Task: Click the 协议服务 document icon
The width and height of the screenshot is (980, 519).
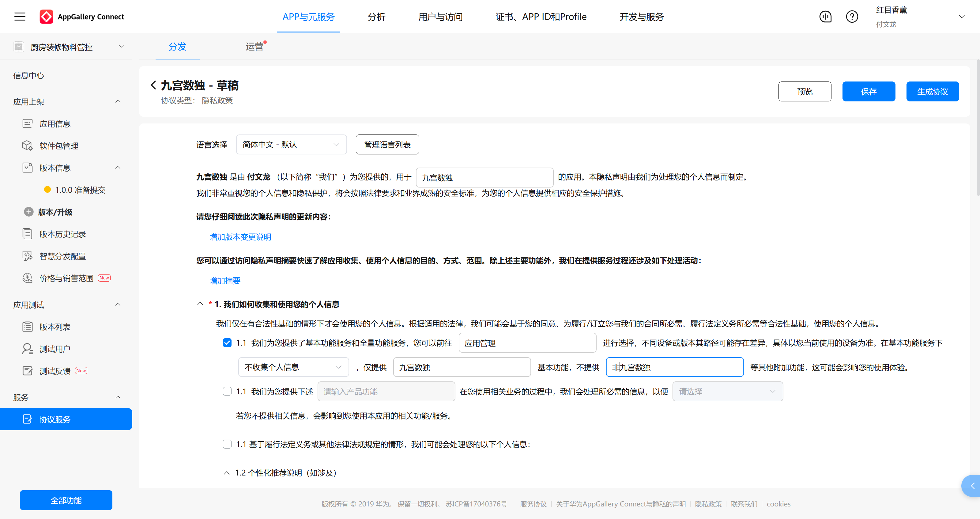Action: (x=27, y=419)
